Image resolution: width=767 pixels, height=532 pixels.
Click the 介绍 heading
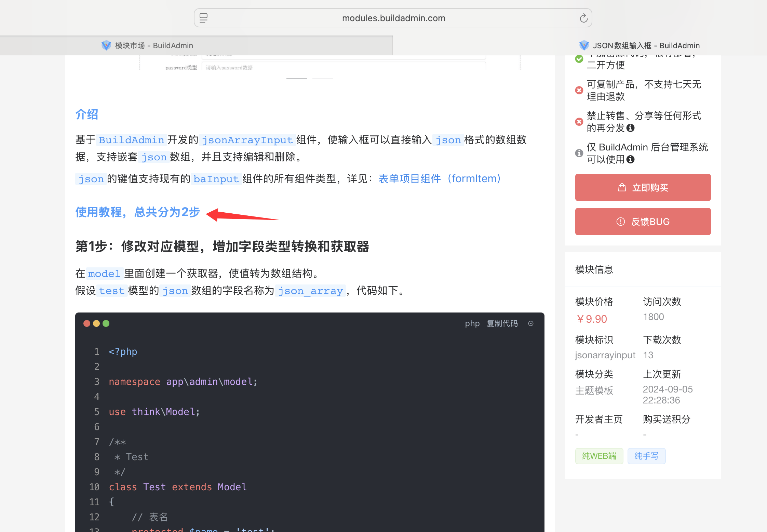[87, 114]
